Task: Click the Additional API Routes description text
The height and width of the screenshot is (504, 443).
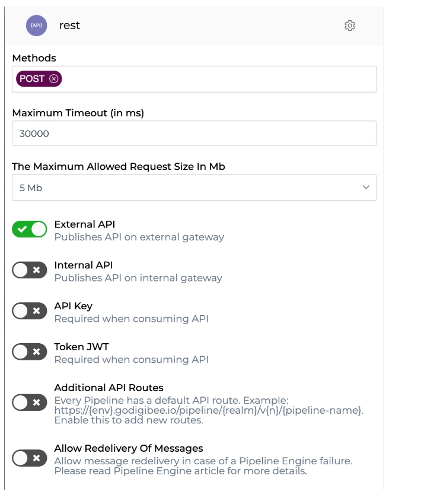Action: 208,410
